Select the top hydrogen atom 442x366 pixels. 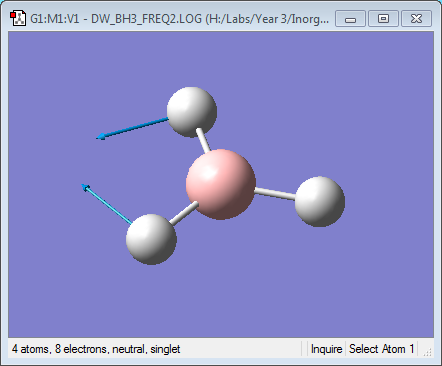[192, 112]
